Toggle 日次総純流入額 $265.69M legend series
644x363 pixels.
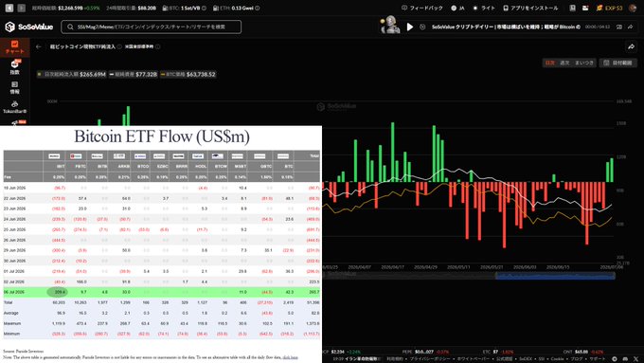(x=71, y=75)
